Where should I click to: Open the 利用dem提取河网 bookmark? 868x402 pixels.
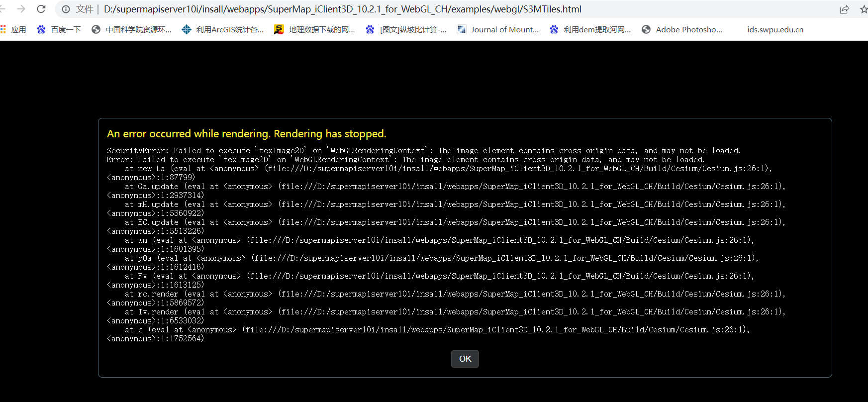point(590,29)
